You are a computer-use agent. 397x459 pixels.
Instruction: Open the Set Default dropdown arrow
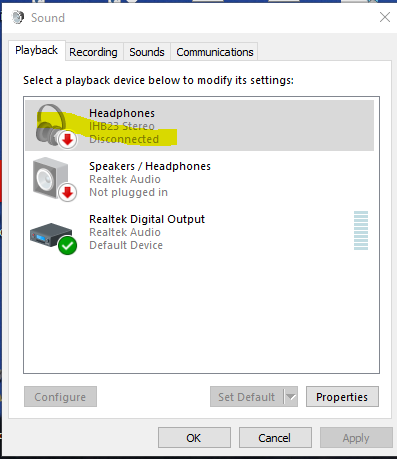[291, 397]
